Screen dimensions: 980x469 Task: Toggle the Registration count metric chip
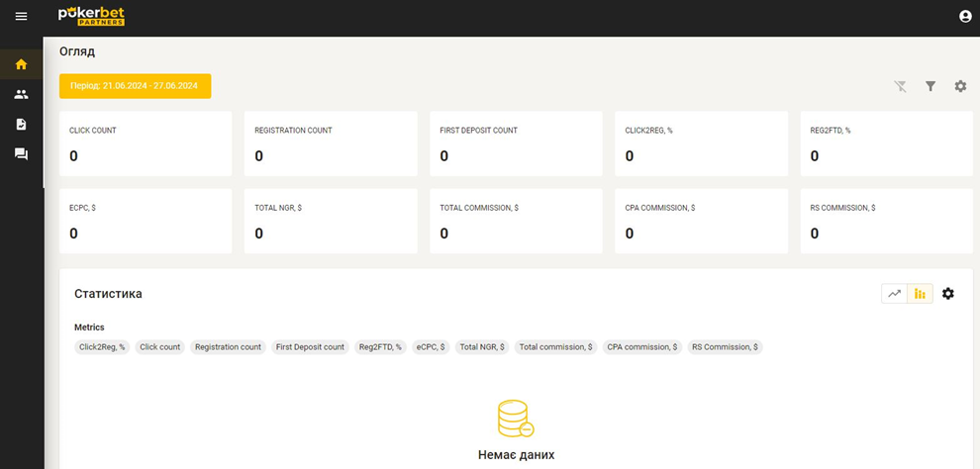click(228, 347)
